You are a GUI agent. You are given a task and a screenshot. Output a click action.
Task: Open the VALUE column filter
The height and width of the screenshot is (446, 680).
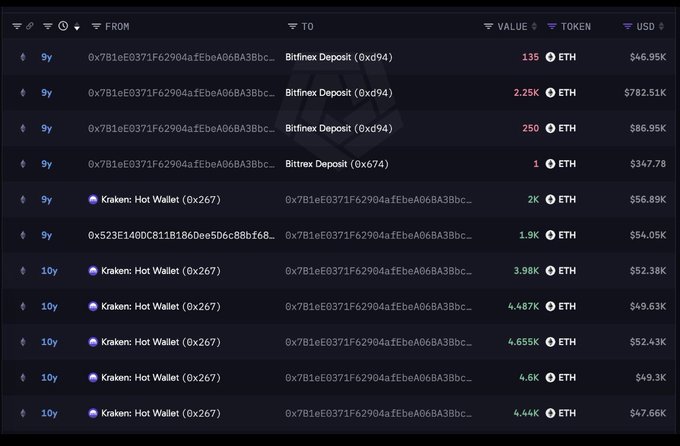[488, 26]
